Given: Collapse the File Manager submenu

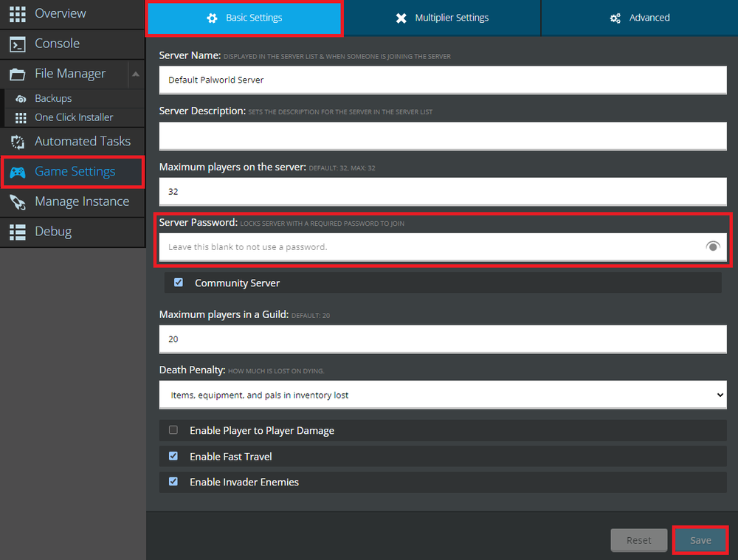Looking at the screenshot, I should [x=134, y=74].
